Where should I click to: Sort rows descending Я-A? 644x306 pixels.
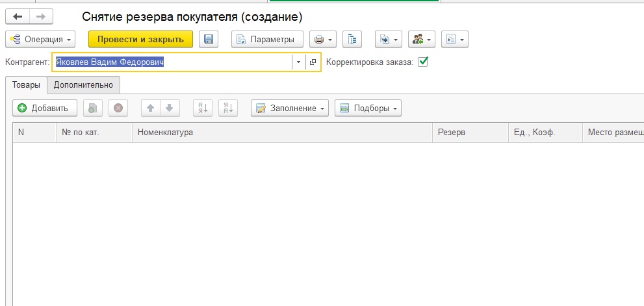(x=228, y=108)
